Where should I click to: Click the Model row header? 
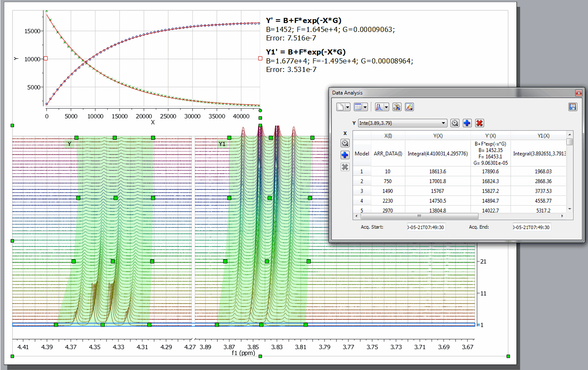tap(362, 153)
